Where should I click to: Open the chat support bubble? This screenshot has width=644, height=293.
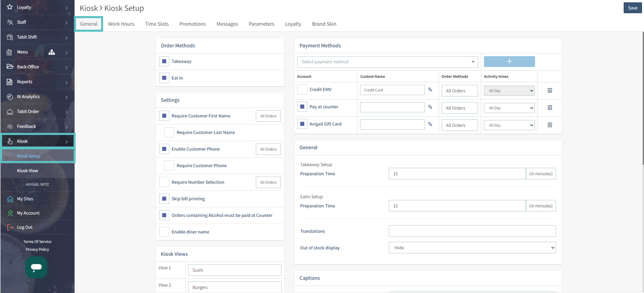point(36,267)
